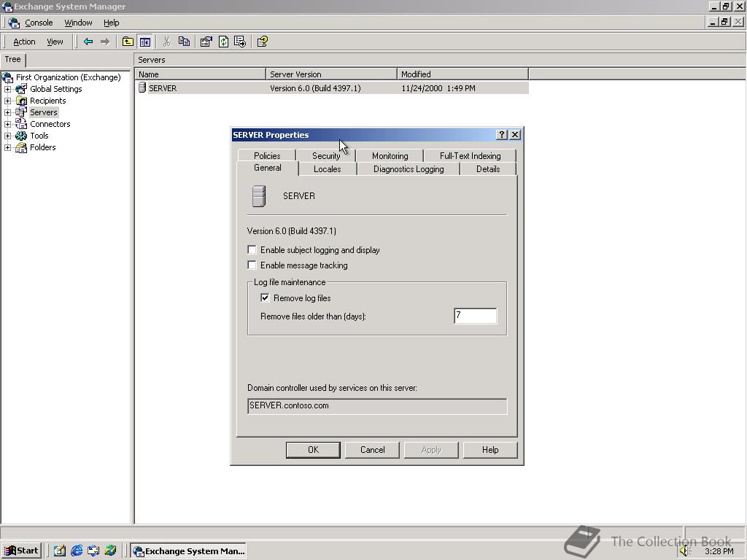Open the Action menu

coord(24,42)
